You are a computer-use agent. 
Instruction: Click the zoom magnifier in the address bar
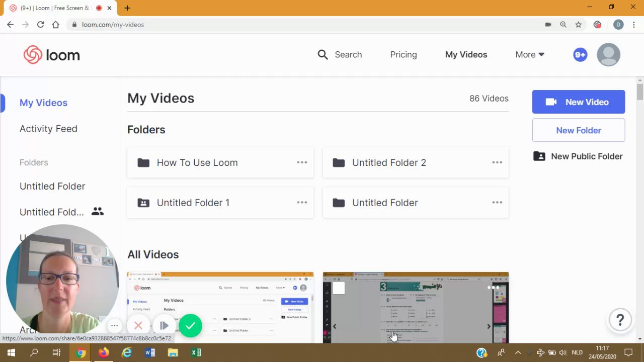563,25
